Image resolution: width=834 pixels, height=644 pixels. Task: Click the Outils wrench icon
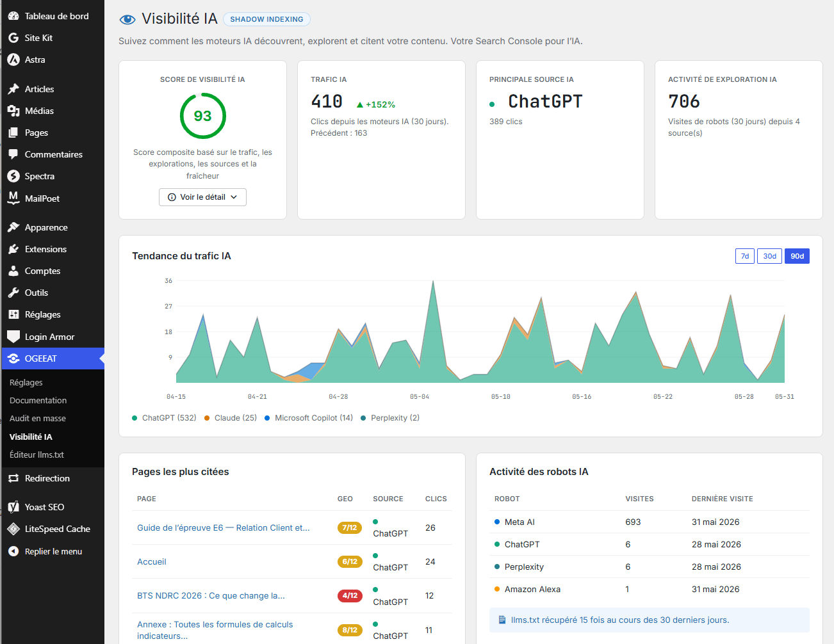13,293
